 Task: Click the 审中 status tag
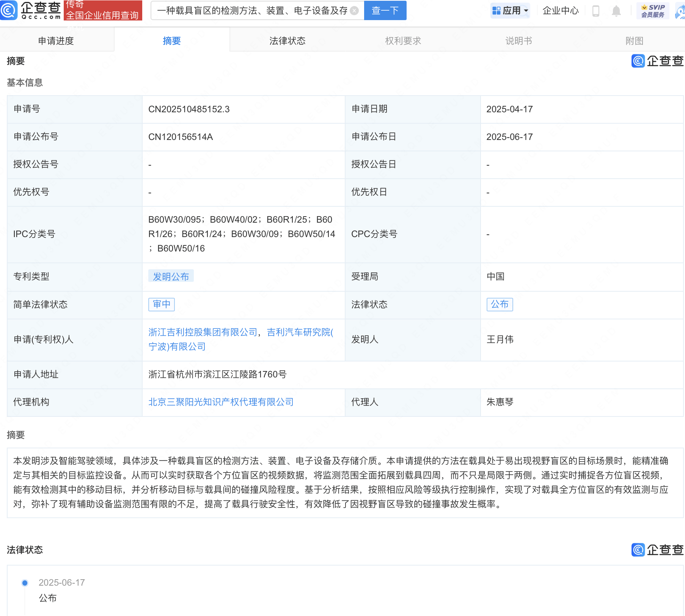pos(162,304)
